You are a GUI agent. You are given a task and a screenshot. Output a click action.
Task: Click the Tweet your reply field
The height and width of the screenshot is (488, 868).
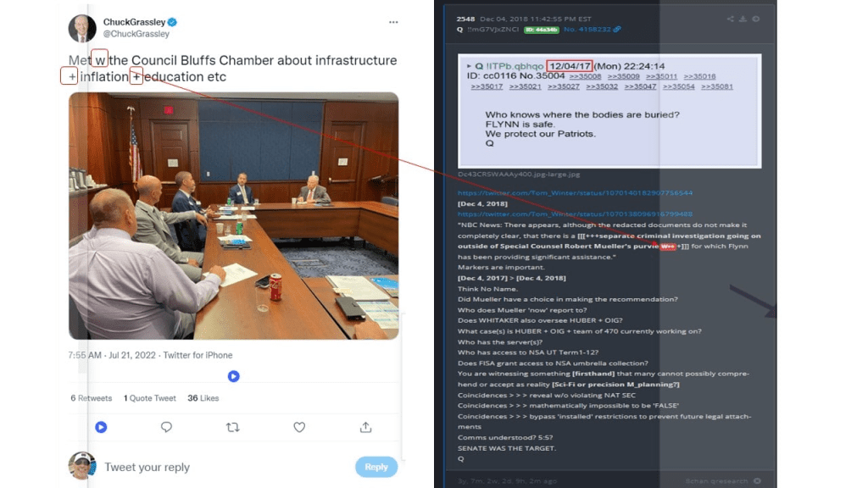coord(221,467)
